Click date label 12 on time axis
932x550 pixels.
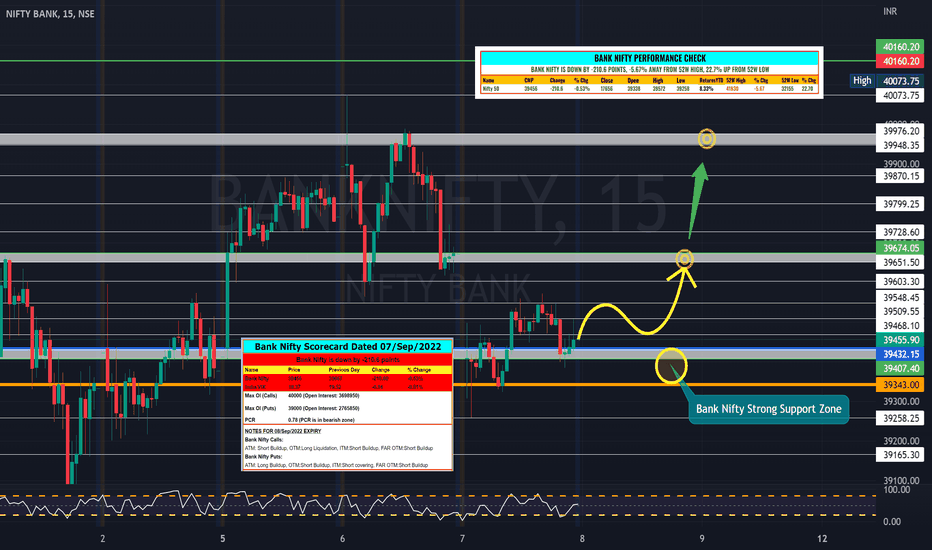[x=822, y=539]
